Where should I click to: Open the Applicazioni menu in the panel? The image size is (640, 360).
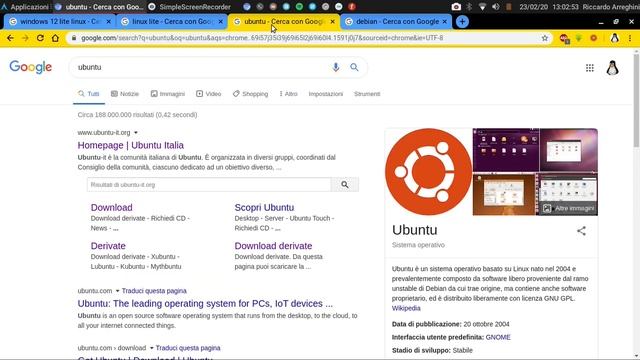(x=25, y=7)
